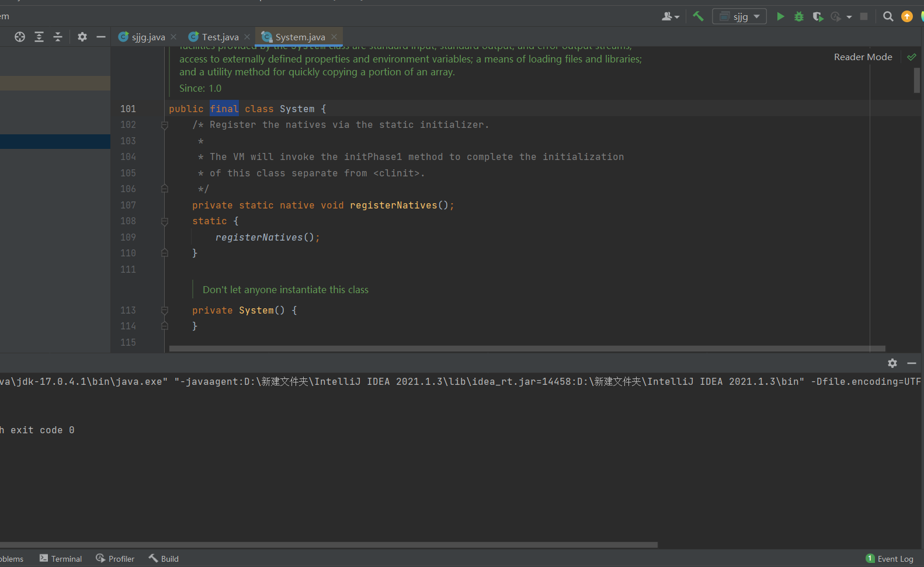
Task: Fold the comment block at line 102
Action: (x=165, y=125)
